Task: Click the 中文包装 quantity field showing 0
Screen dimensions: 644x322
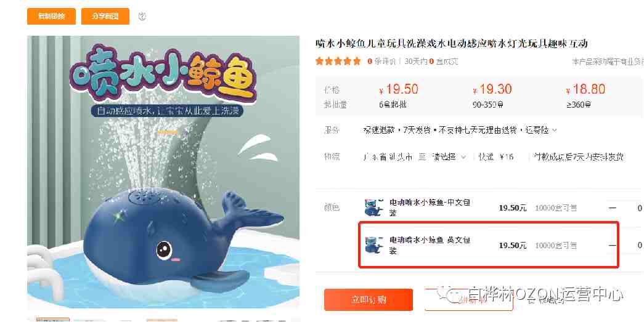Action: 640,208
